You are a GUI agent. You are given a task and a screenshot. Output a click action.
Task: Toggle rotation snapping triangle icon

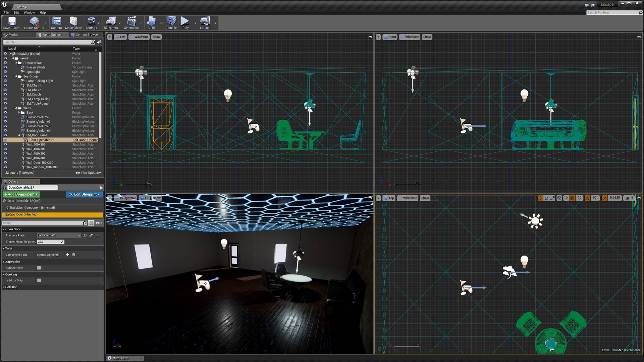click(x=587, y=198)
